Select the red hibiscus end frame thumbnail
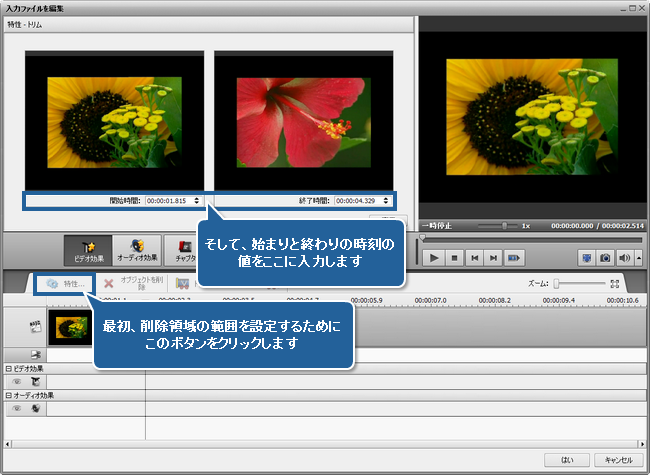This screenshot has height=475, width=650. [303, 123]
